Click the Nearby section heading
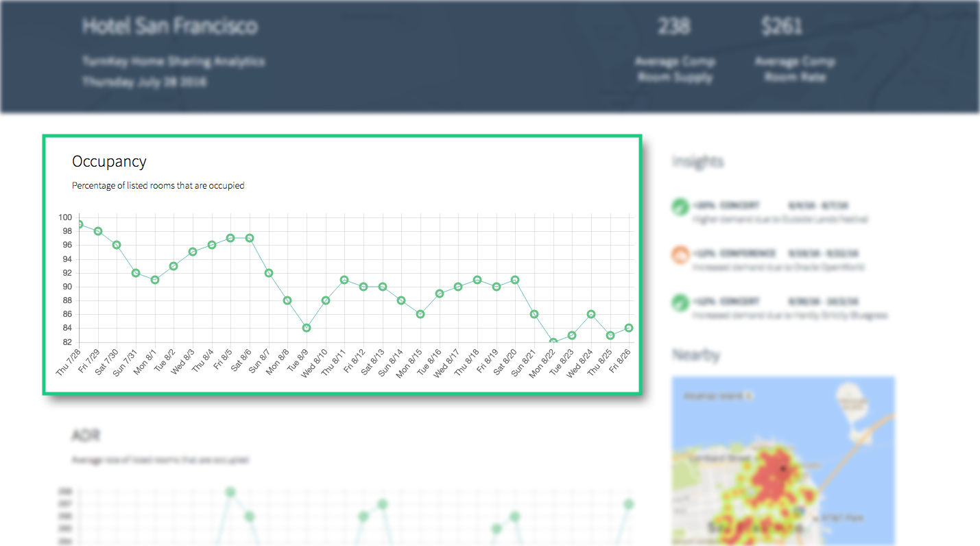 point(695,355)
